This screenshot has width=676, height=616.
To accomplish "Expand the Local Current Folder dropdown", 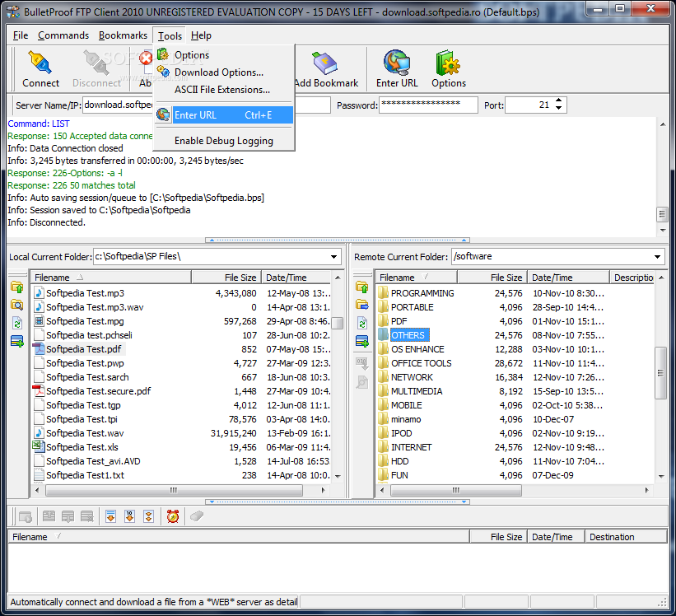I will 333,256.
